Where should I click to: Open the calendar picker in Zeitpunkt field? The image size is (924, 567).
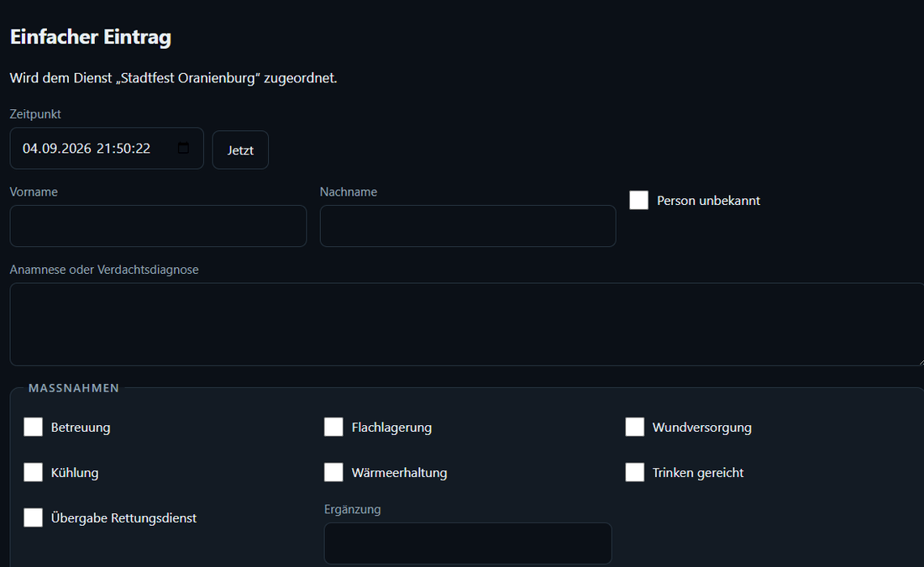[183, 148]
